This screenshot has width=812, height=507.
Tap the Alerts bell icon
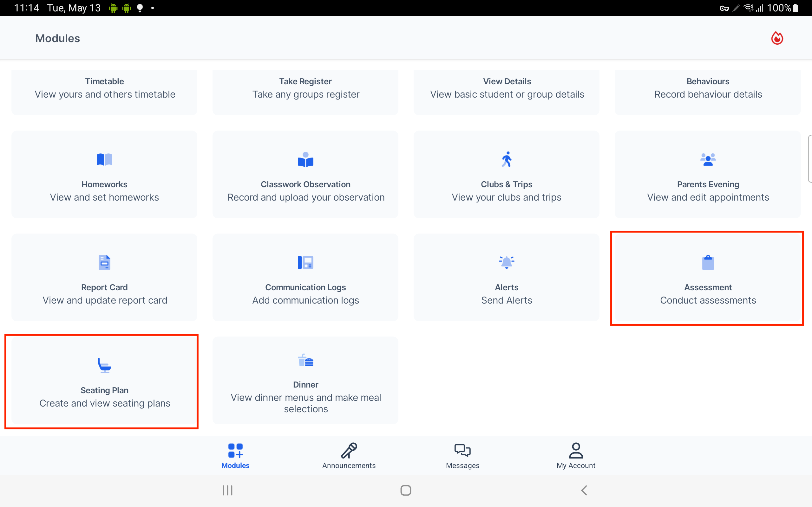pyautogui.click(x=506, y=262)
